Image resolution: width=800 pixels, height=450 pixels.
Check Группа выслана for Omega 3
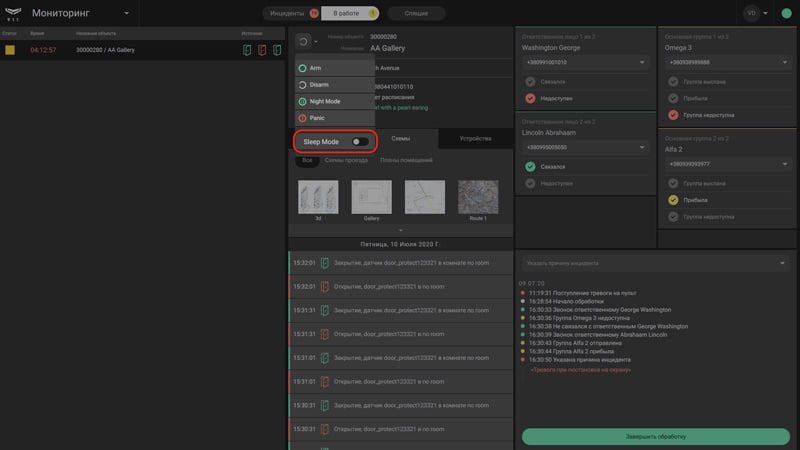coord(673,82)
